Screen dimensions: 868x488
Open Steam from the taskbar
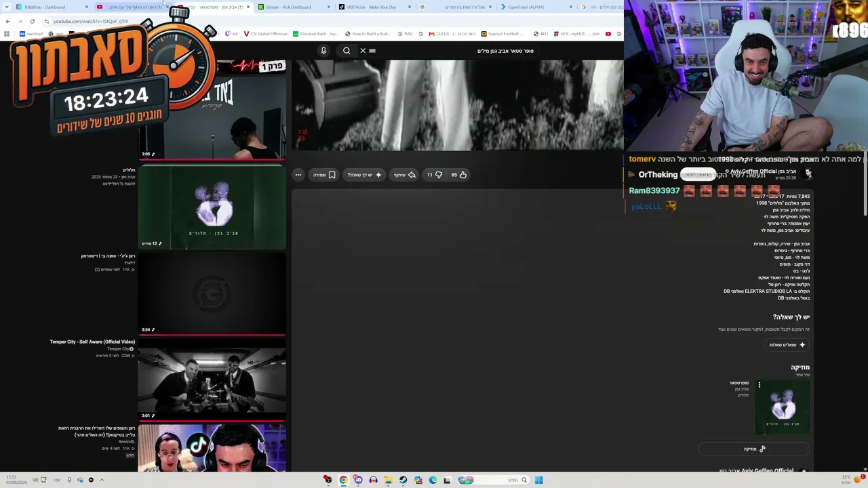[403, 480]
